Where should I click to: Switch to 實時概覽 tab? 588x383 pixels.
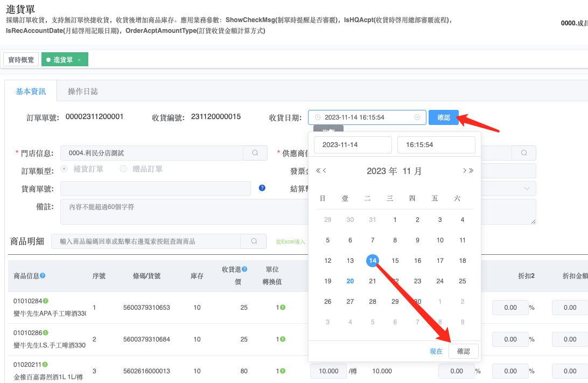pos(21,60)
